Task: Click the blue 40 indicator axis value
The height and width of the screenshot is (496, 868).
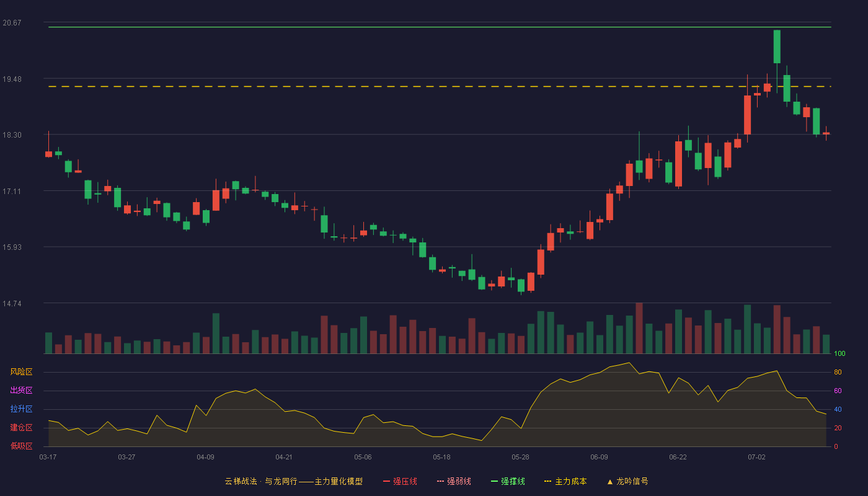Action: [838, 409]
